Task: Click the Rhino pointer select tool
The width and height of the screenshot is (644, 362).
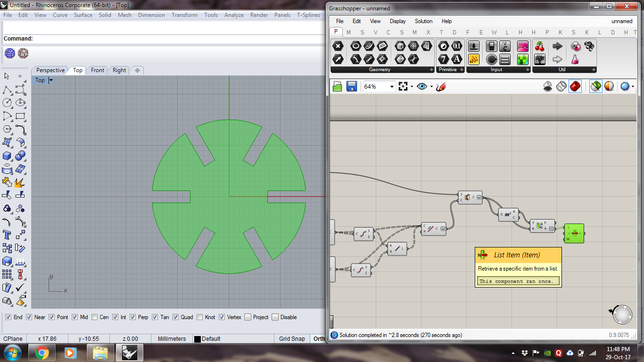Action: [x=7, y=76]
